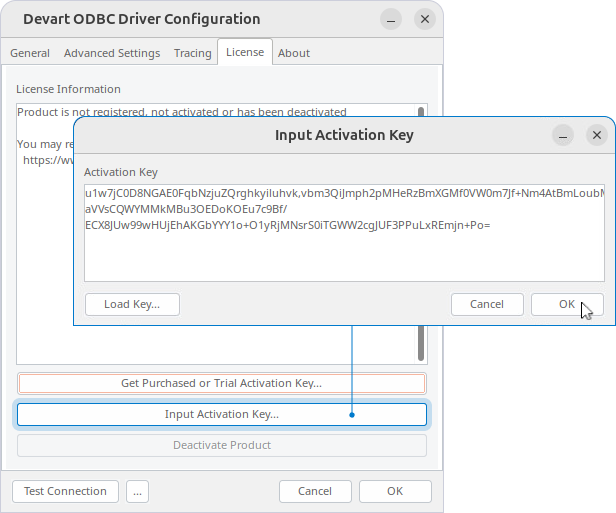Click the ellipsis button beside Test Connection
Screen dimensions: 616x513
[x=137, y=491]
